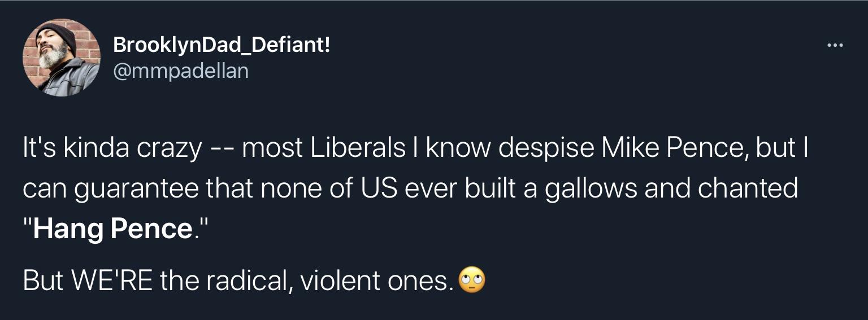Image resolution: width=868 pixels, height=320 pixels.
Task: Click the eye-roll emoji ending the tweet
Action: click(x=471, y=280)
